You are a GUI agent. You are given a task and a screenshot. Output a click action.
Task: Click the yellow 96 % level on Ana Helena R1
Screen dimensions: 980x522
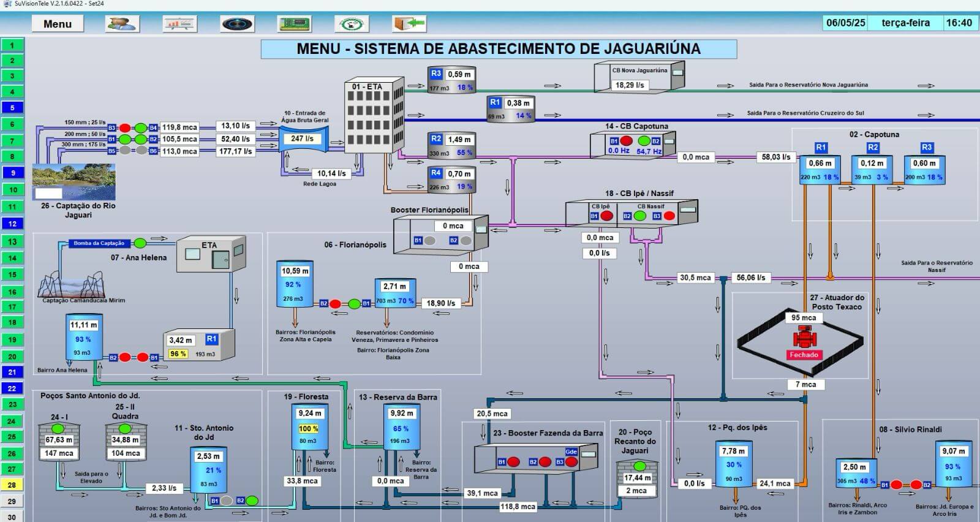[x=178, y=354]
